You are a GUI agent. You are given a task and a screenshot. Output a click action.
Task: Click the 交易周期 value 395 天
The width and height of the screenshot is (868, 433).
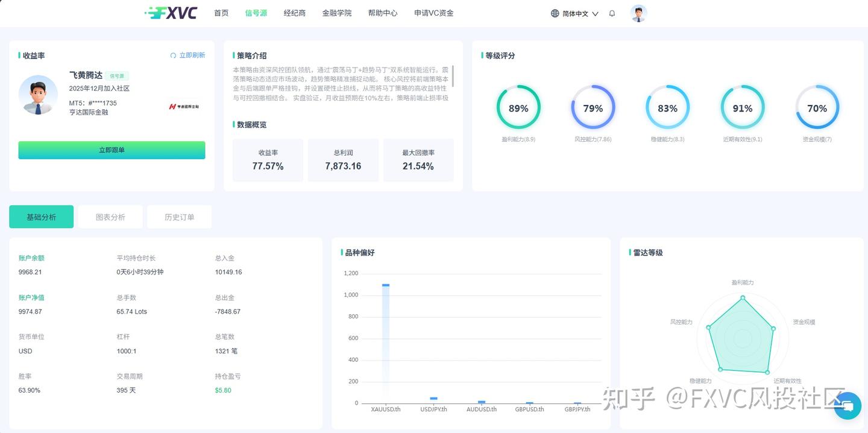tap(127, 390)
